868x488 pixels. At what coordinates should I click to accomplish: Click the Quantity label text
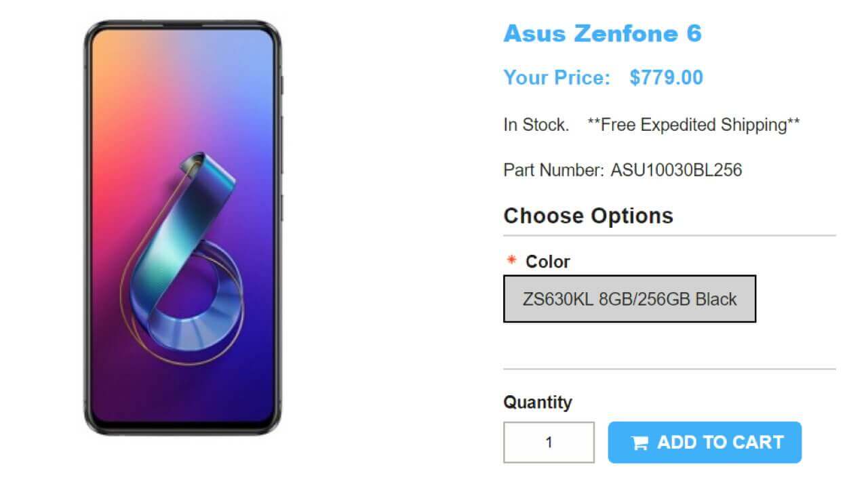(537, 402)
